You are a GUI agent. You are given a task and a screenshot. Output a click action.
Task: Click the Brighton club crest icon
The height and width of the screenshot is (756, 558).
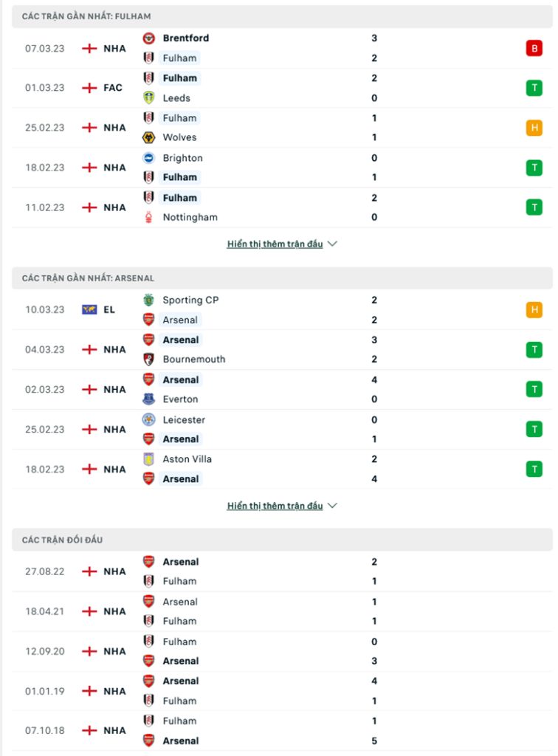[x=149, y=158]
